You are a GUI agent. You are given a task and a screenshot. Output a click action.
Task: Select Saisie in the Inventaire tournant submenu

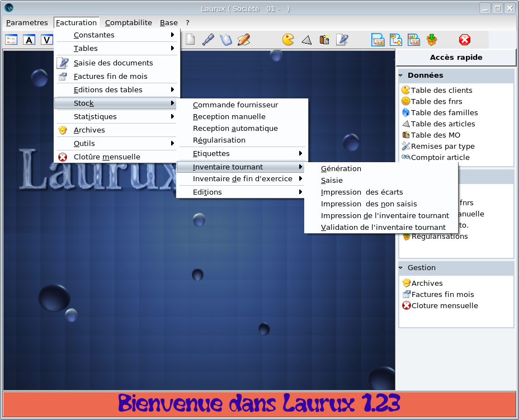pos(381,181)
